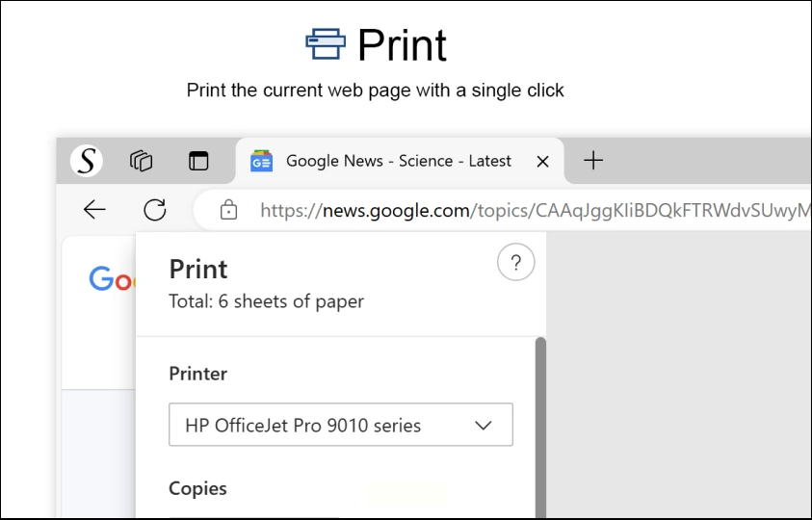This screenshot has width=812, height=520.
Task: Open a new tab with plus button
Action: (x=593, y=161)
